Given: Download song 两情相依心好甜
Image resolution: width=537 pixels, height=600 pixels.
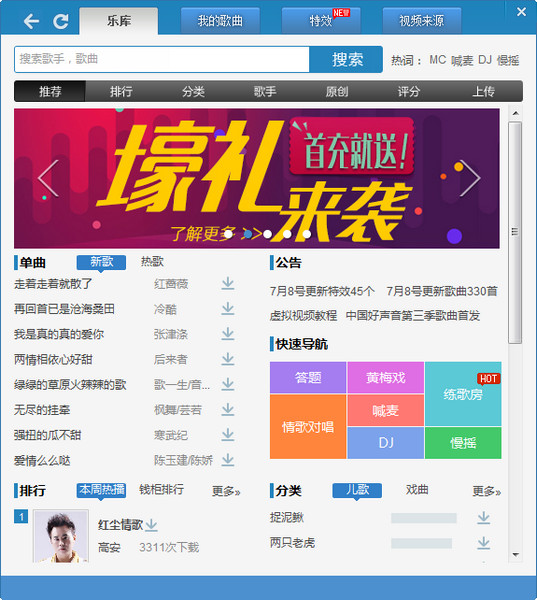Looking at the screenshot, I should pos(228,359).
